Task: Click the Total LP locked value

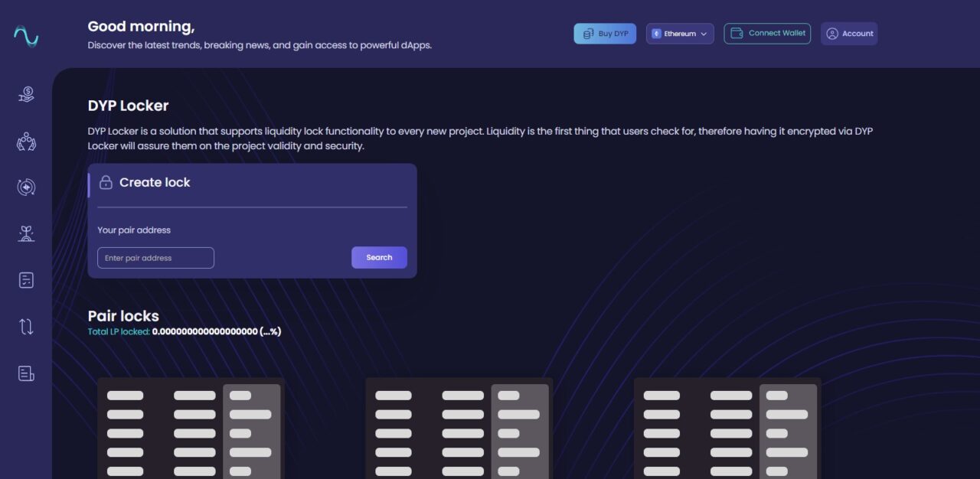Action: tap(217, 332)
